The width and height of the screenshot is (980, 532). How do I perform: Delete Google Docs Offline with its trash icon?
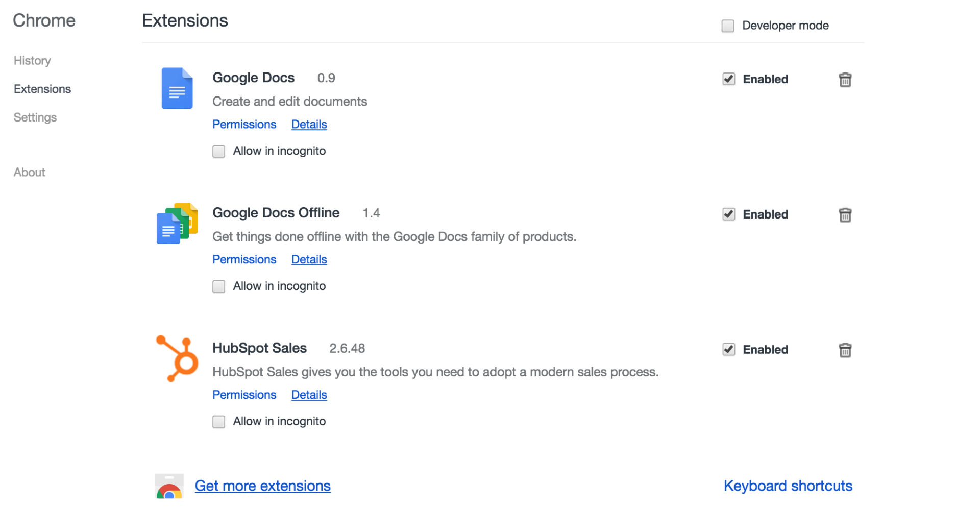[845, 215]
